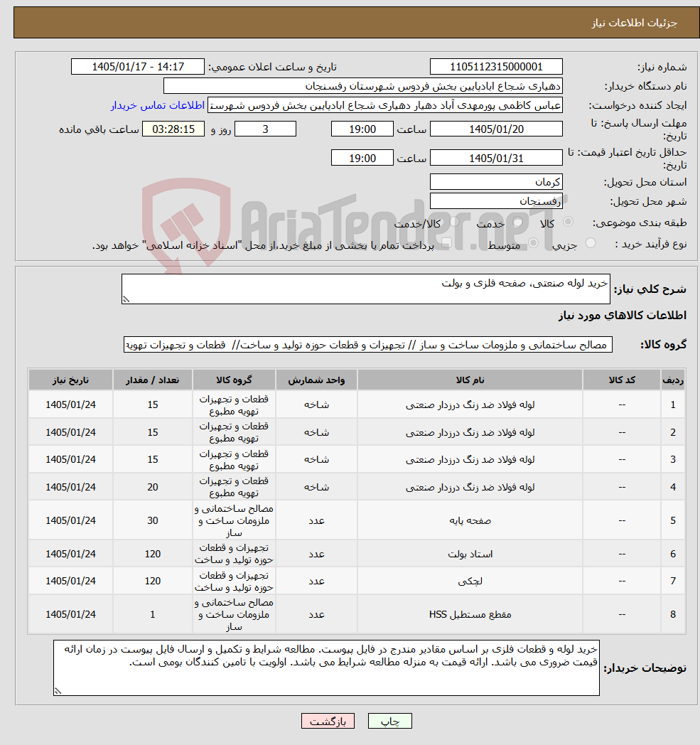Click the مقطع مستطیل HSS item name
This screenshot has height=745, width=700.
pyautogui.click(x=470, y=614)
